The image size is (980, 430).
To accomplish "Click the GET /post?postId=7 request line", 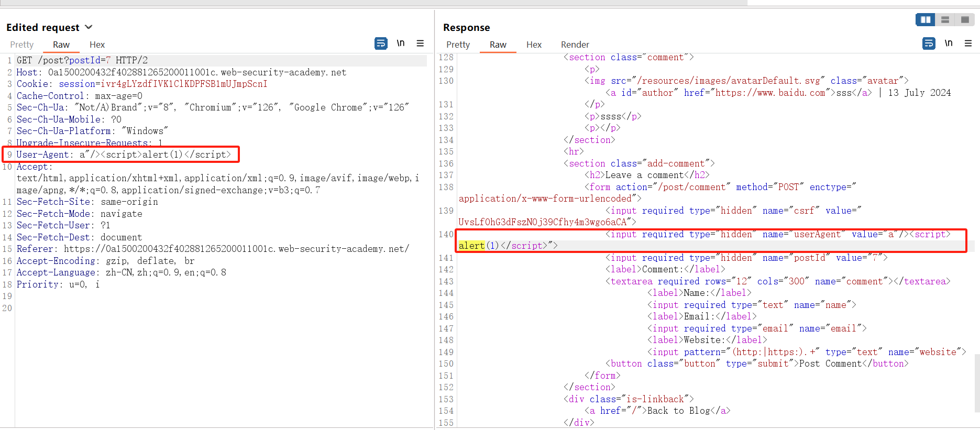I will pos(82,60).
